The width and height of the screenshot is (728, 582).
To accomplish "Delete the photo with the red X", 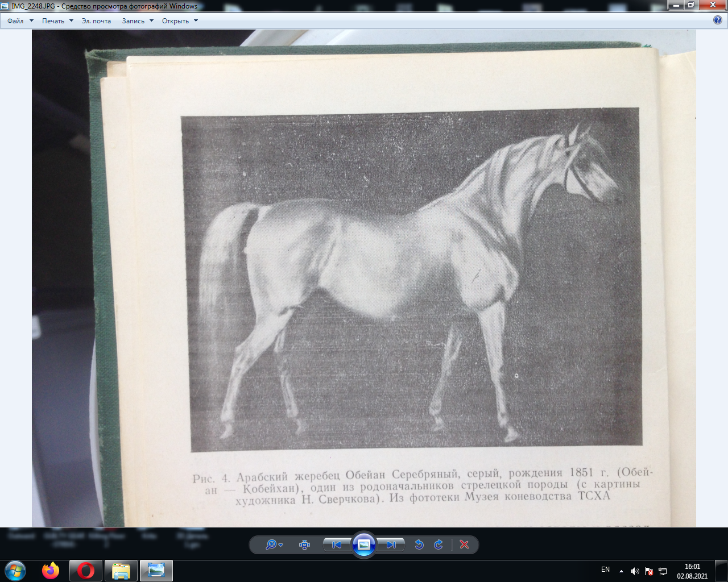I will coord(464,544).
